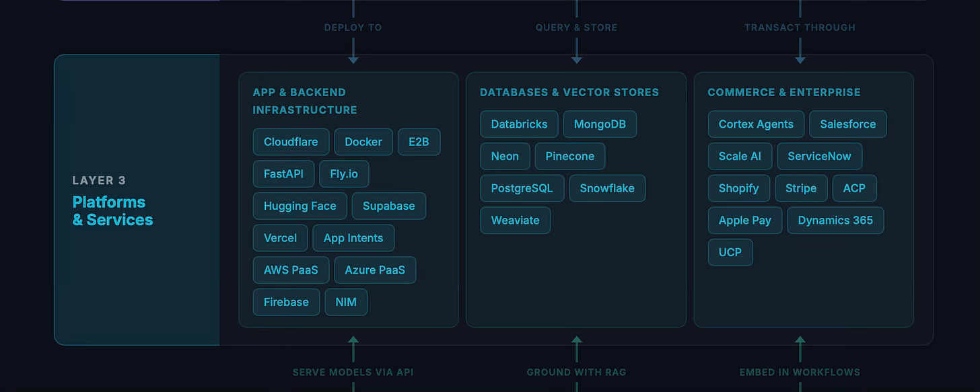Click the Transact Through label
980x392 pixels.
pos(800,28)
